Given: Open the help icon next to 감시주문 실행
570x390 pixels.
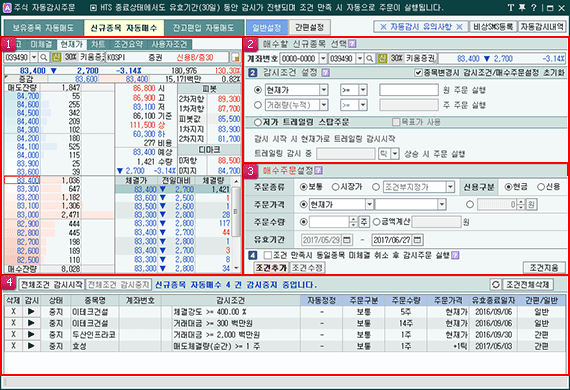Looking at the screenshot, I should pyautogui.click(x=455, y=255).
